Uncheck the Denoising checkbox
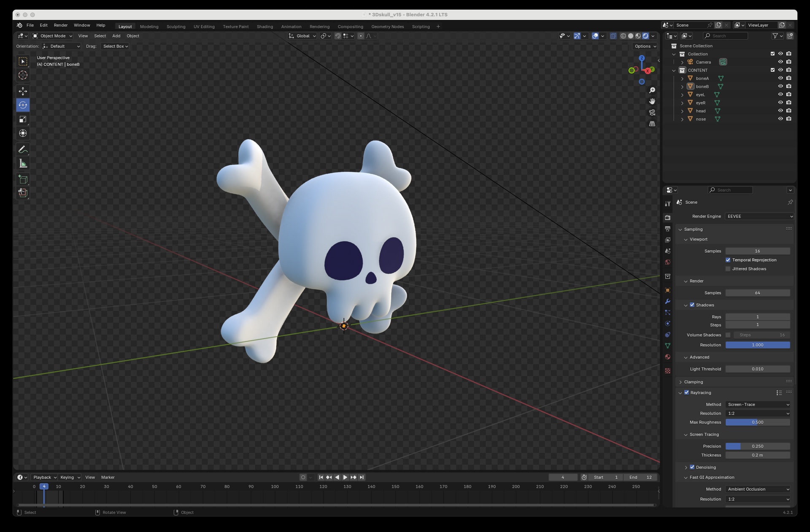The width and height of the screenshot is (810, 532). [692, 467]
